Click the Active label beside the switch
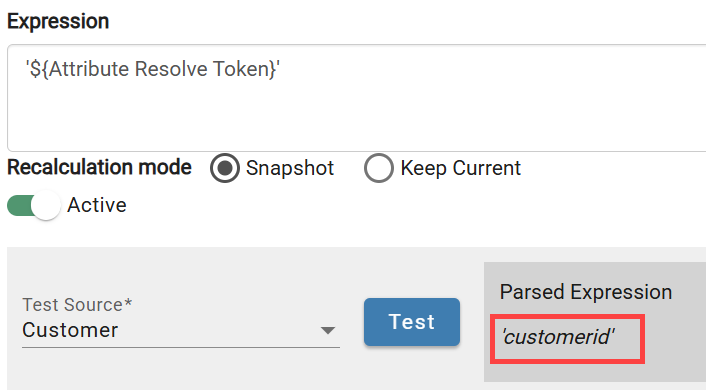 pyautogui.click(x=97, y=205)
